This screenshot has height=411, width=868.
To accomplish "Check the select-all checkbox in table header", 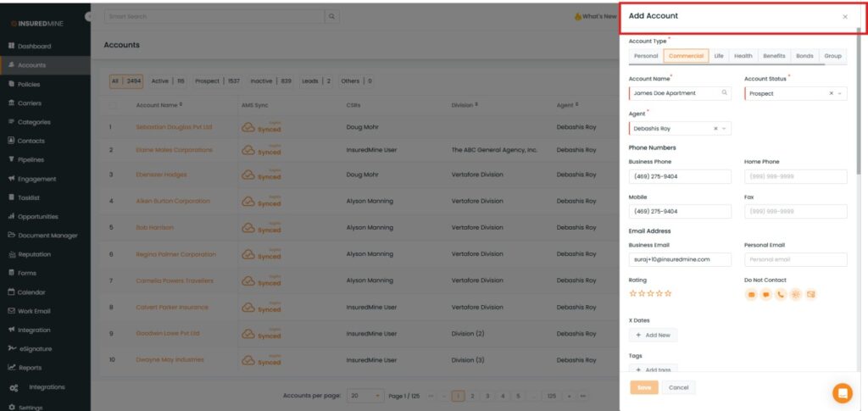I will click(x=113, y=105).
